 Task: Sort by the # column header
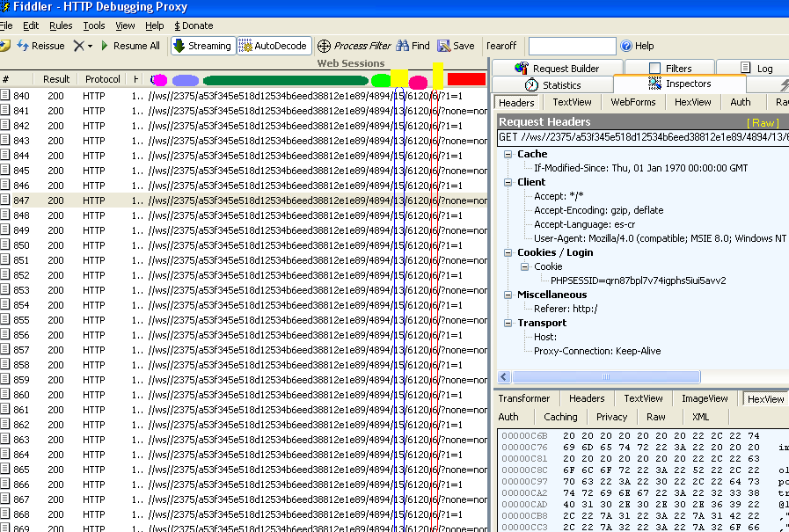(17, 79)
